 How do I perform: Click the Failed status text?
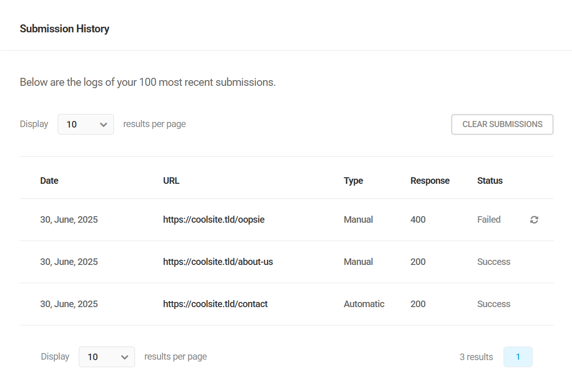coord(489,219)
